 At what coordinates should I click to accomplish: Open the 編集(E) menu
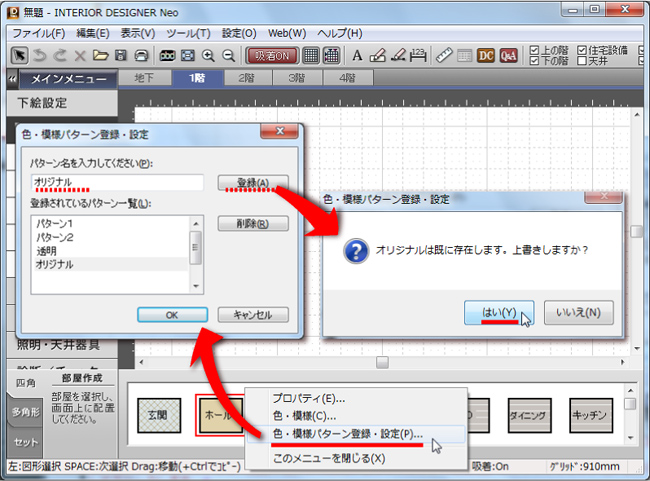[93, 33]
